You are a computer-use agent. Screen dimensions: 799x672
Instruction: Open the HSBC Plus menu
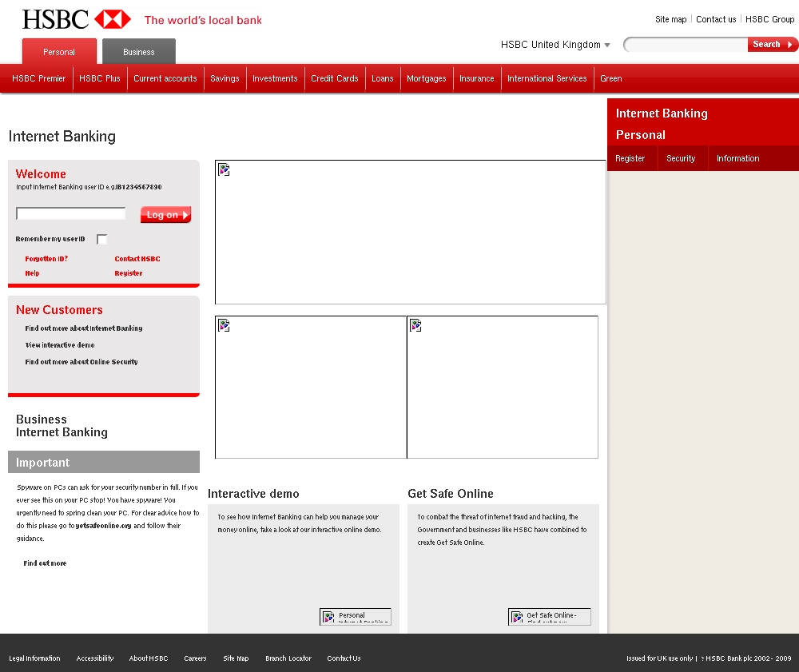pyautogui.click(x=100, y=78)
